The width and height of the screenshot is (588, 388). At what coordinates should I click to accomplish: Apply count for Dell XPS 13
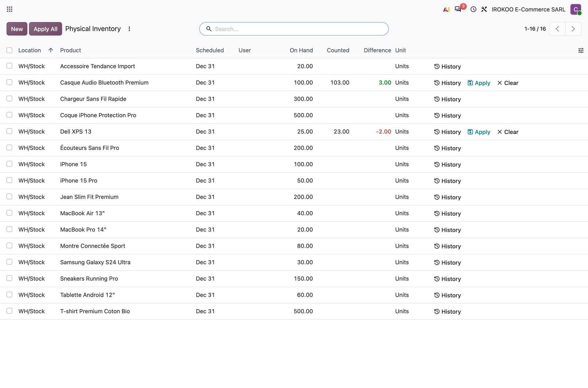tap(479, 132)
